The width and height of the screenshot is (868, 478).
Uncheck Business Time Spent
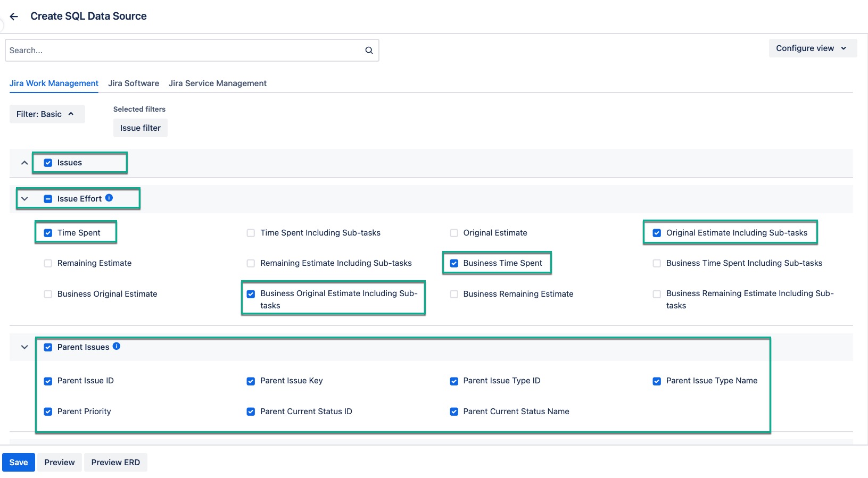click(454, 263)
